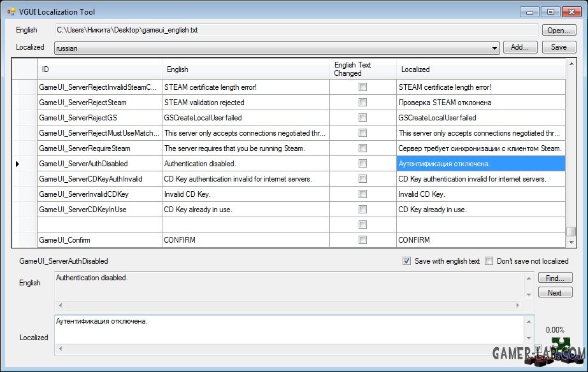Select GameUI_ServerAuthDisabled ID cell

coord(99,164)
